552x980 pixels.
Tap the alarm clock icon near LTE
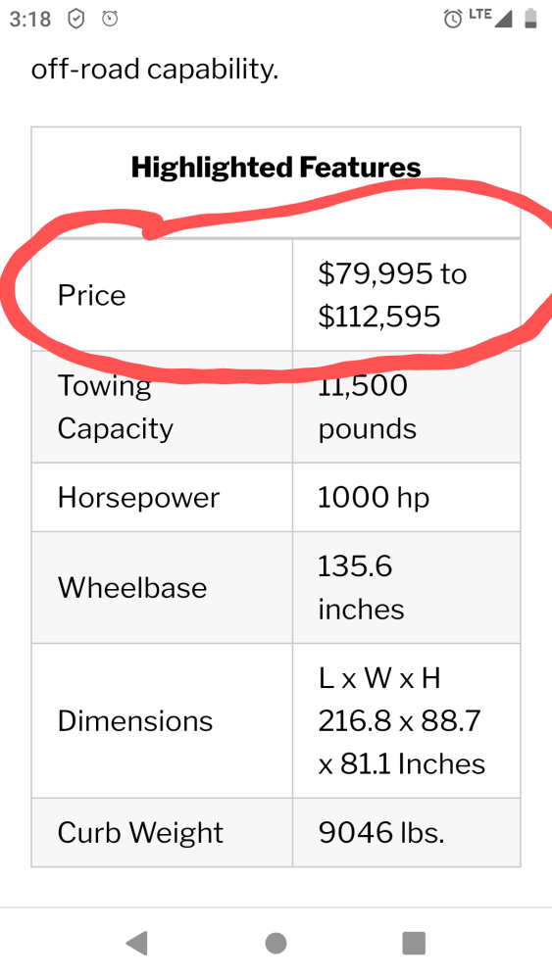point(453,19)
